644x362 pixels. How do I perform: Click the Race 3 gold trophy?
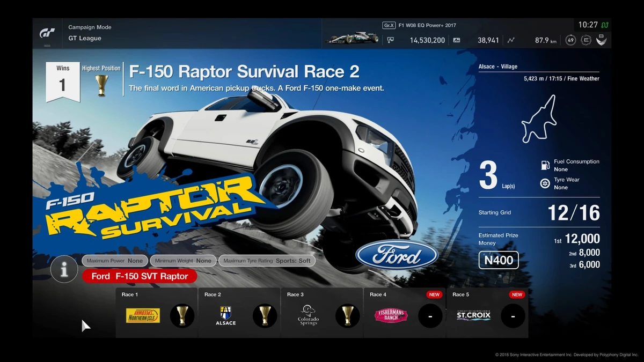[x=347, y=316]
